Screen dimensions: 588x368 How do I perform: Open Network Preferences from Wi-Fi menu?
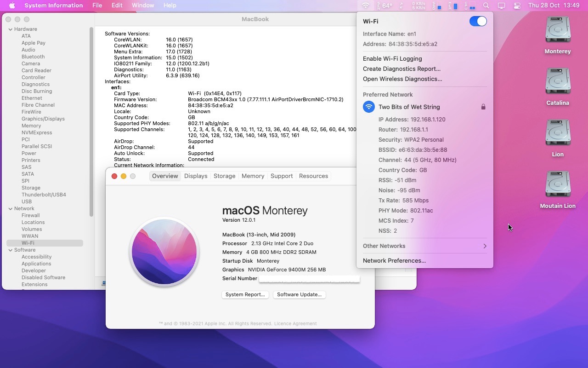(x=394, y=261)
